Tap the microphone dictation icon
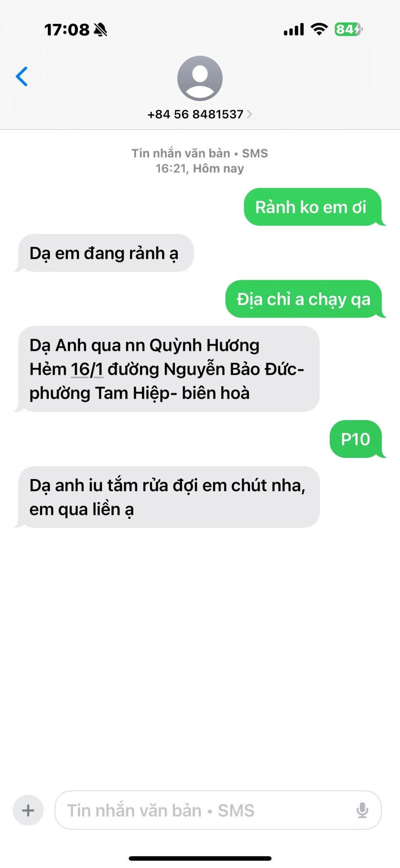This screenshot has height=868, width=400. pos(362,810)
